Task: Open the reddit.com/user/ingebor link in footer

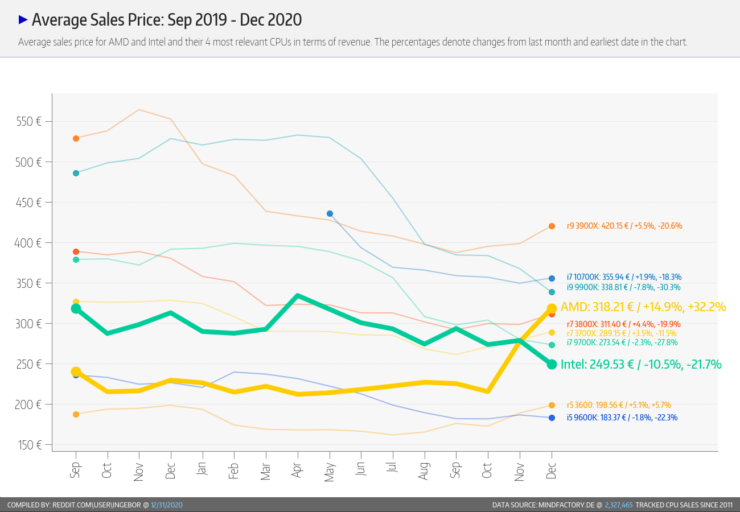Action: click(x=103, y=504)
